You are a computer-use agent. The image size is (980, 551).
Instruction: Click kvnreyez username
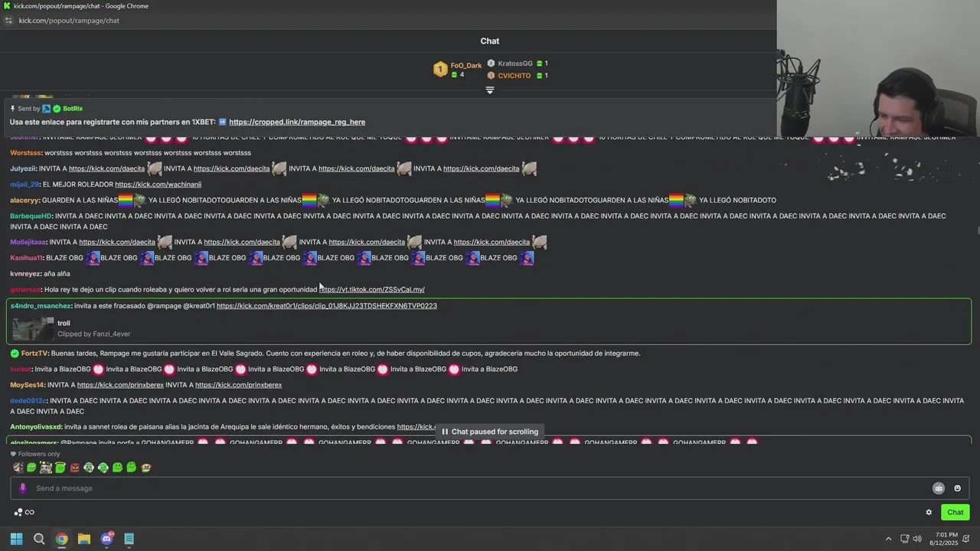pos(24,274)
